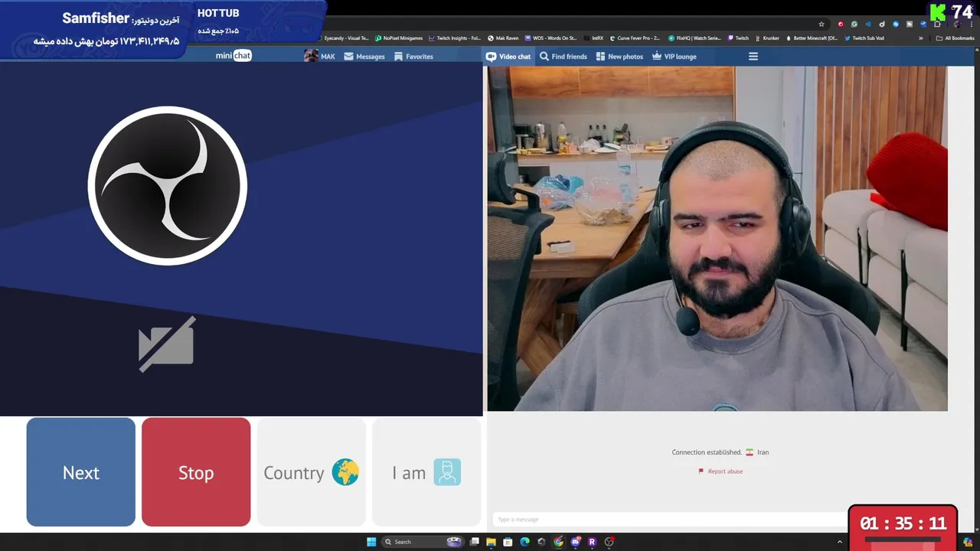This screenshot has height=551, width=980.
Task: Open the purple R app on taskbar
Action: point(592,542)
